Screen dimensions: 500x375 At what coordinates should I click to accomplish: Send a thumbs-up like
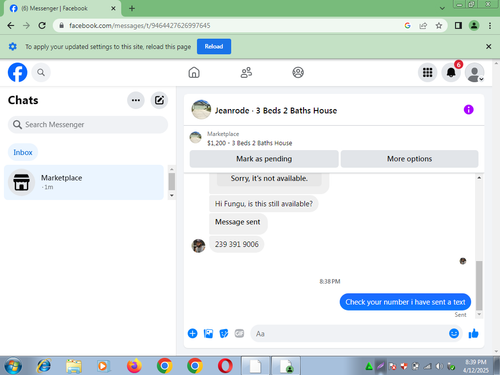473,333
